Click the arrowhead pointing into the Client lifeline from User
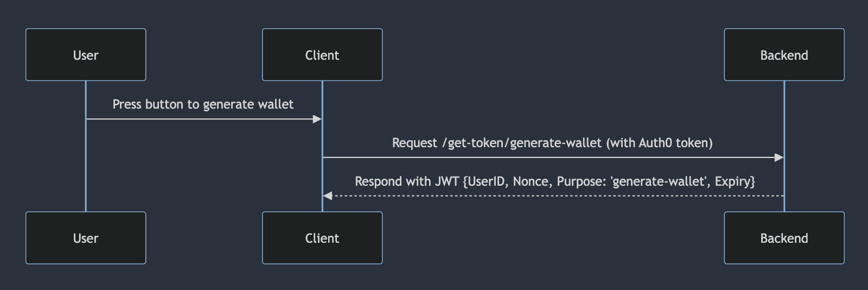 click(317, 119)
